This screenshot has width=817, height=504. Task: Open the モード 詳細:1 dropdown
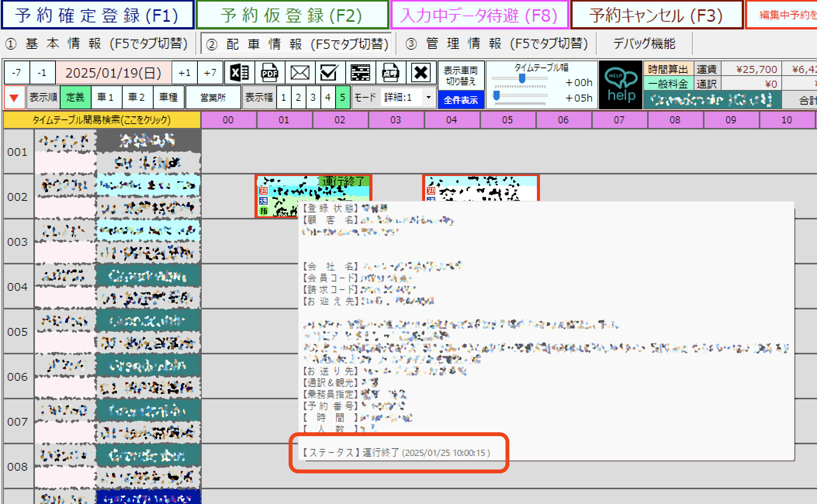click(428, 97)
